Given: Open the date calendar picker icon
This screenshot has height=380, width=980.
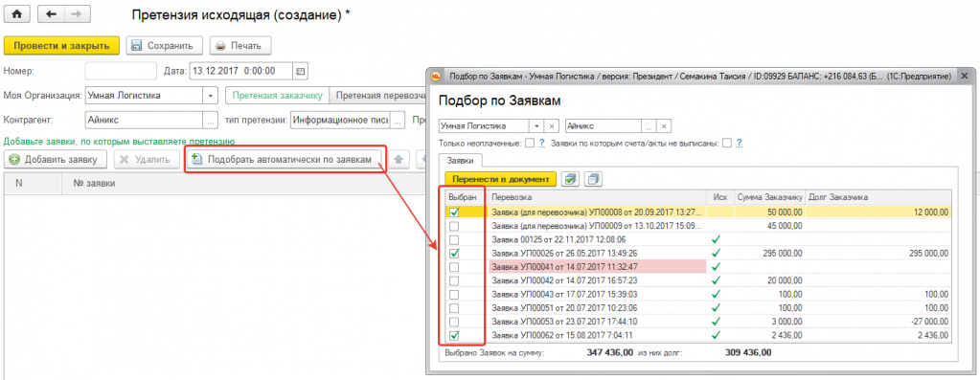Looking at the screenshot, I should 301,71.
